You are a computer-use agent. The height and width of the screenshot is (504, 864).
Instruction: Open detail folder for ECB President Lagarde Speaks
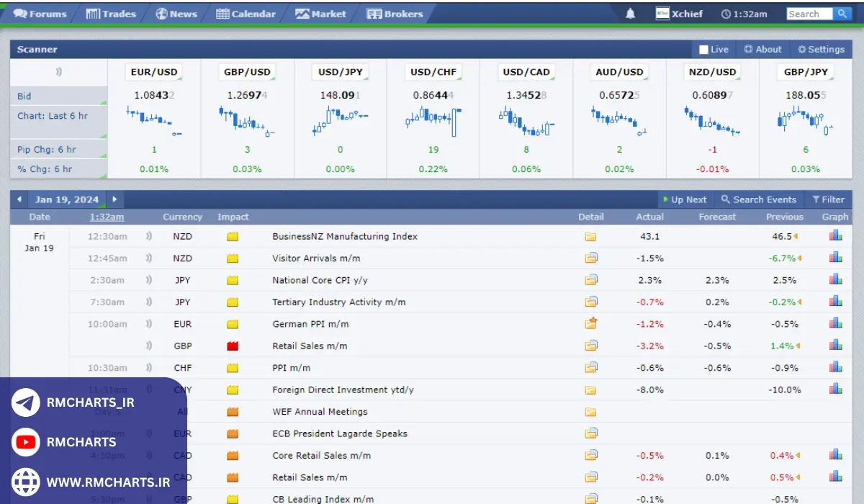(590, 433)
